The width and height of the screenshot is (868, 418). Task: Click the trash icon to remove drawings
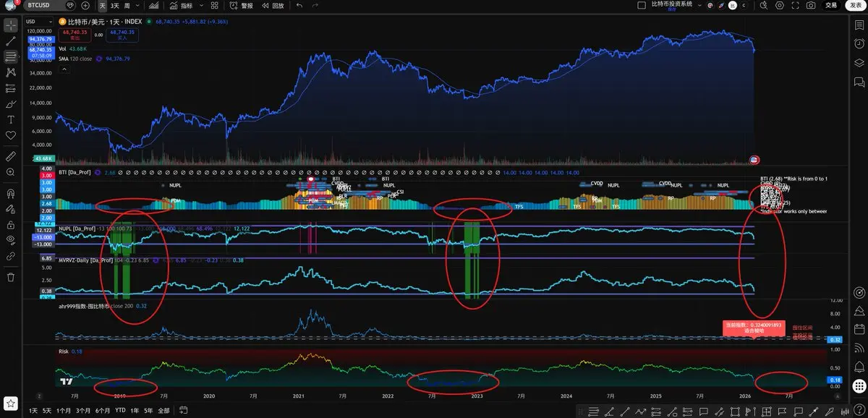(x=11, y=276)
